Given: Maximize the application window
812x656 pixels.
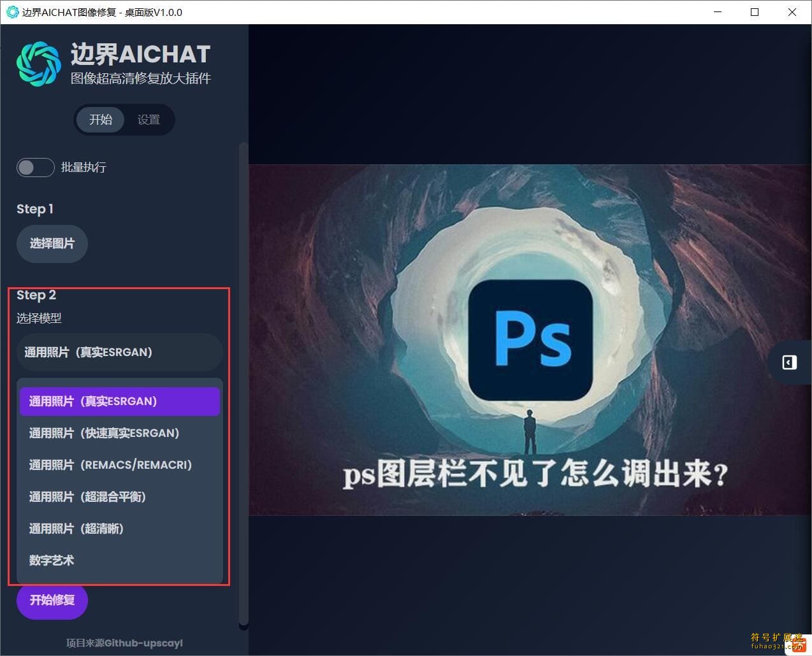Looking at the screenshot, I should pos(755,12).
